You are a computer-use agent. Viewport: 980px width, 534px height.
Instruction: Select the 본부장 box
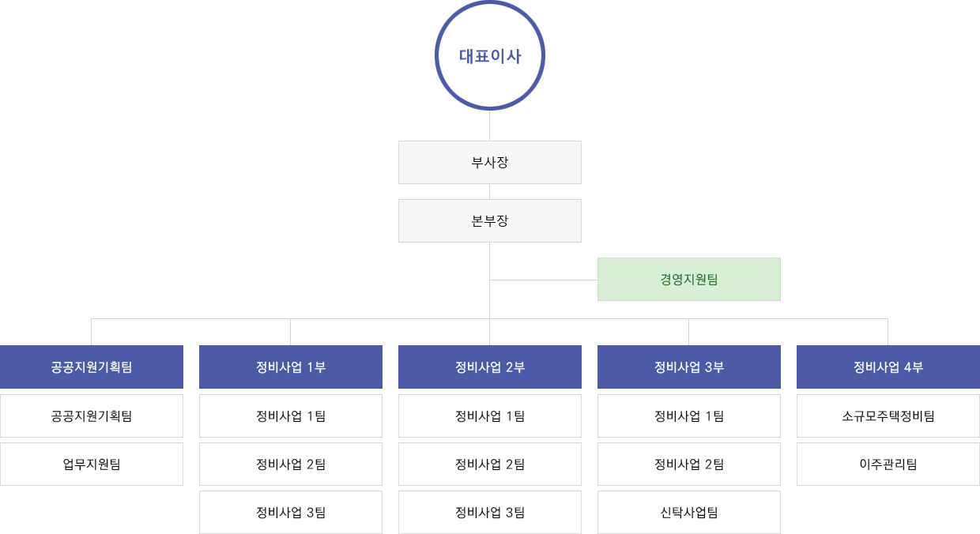coord(490,220)
